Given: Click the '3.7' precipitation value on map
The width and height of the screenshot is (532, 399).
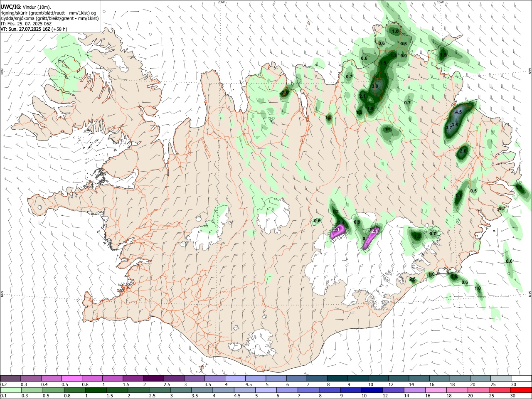Looking at the screenshot, I should tap(448, 128).
